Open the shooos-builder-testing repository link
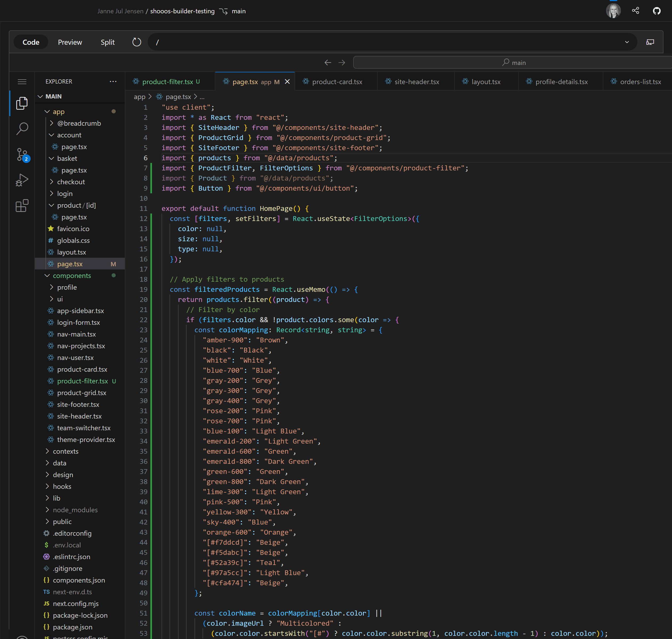672x639 pixels. (x=183, y=11)
